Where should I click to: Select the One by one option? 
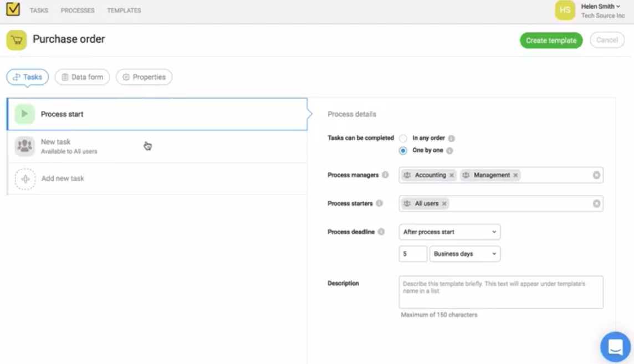point(403,151)
